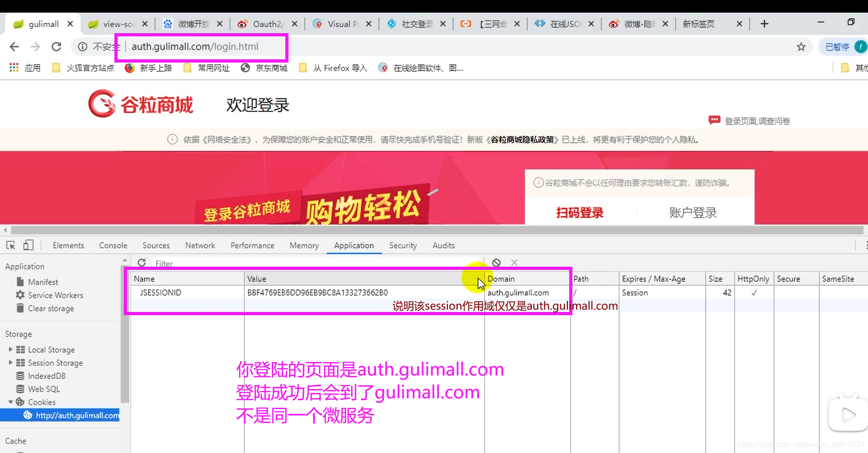Select the JSESSIONID cookie row
Image resolution: width=868 pixels, height=453 pixels.
(x=499, y=293)
